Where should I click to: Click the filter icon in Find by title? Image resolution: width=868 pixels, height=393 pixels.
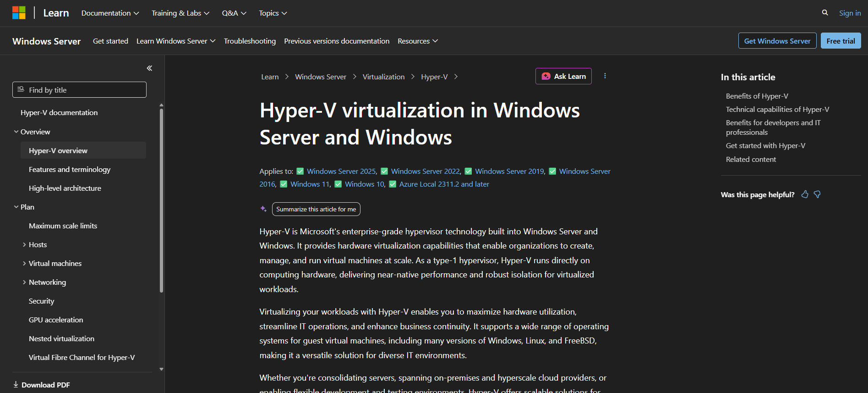(21, 89)
